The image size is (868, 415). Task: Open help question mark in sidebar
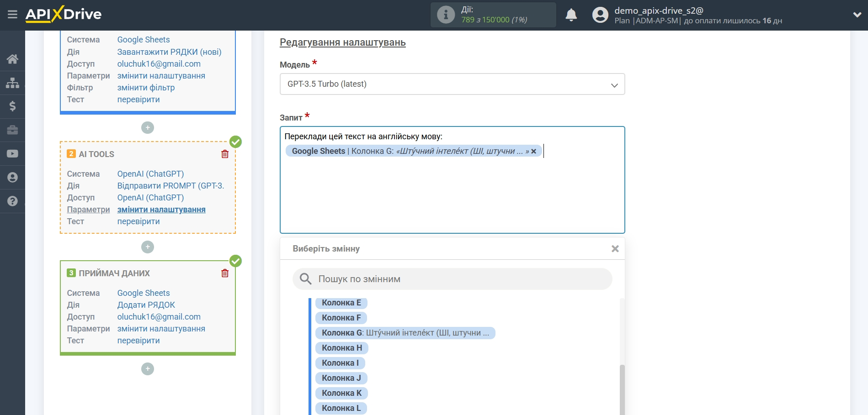pos(12,201)
